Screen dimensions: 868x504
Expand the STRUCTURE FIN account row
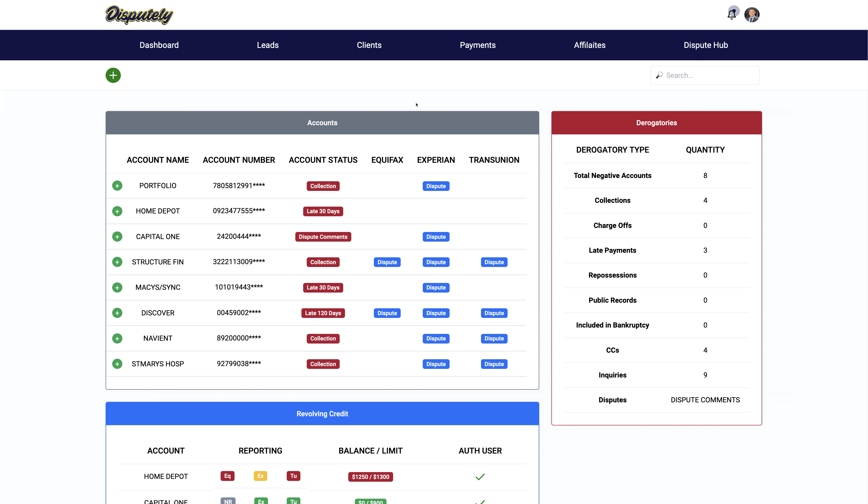click(x=117, y=262)
